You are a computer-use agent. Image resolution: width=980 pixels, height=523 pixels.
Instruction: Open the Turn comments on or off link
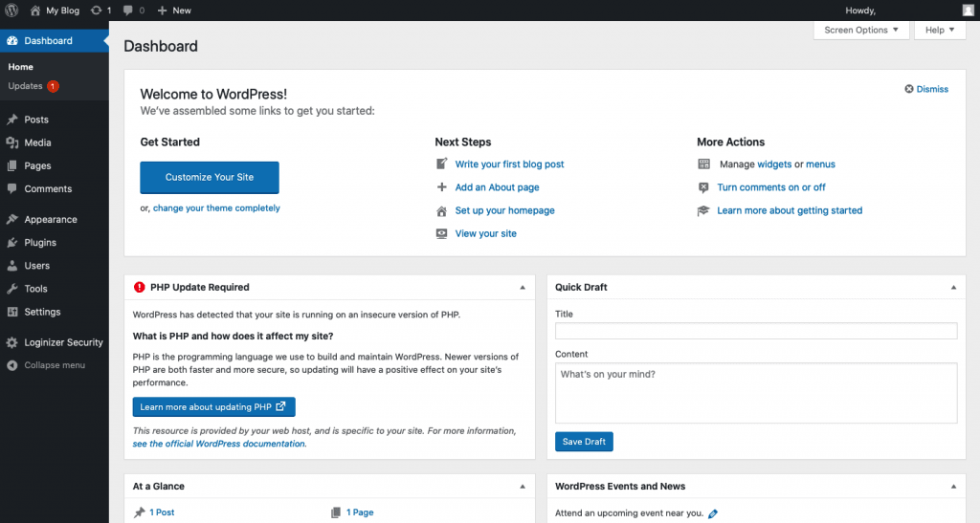(x=771, y=187)
